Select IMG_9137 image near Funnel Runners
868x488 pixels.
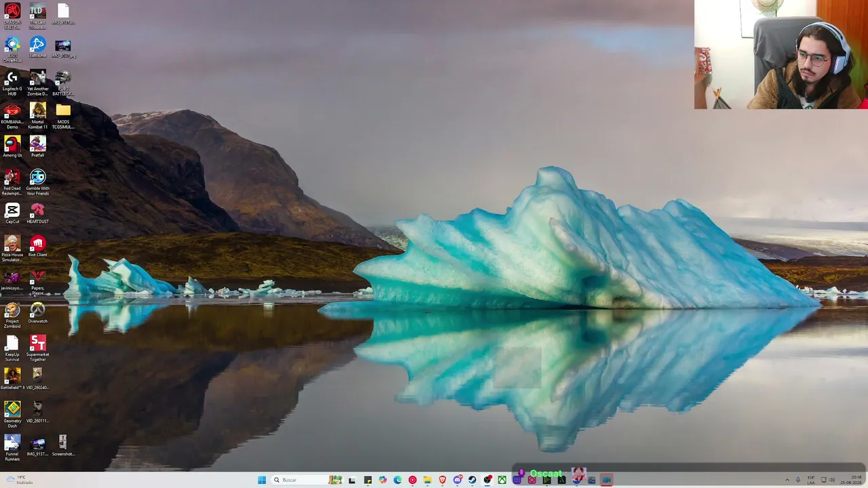[x=37, y=445]
